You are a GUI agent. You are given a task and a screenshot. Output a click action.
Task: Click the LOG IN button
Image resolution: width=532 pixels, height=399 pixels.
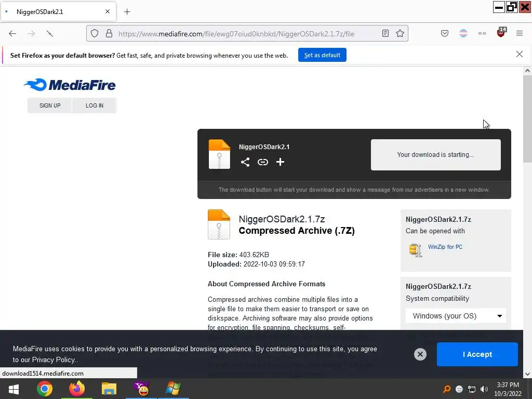tap(95, 105)
